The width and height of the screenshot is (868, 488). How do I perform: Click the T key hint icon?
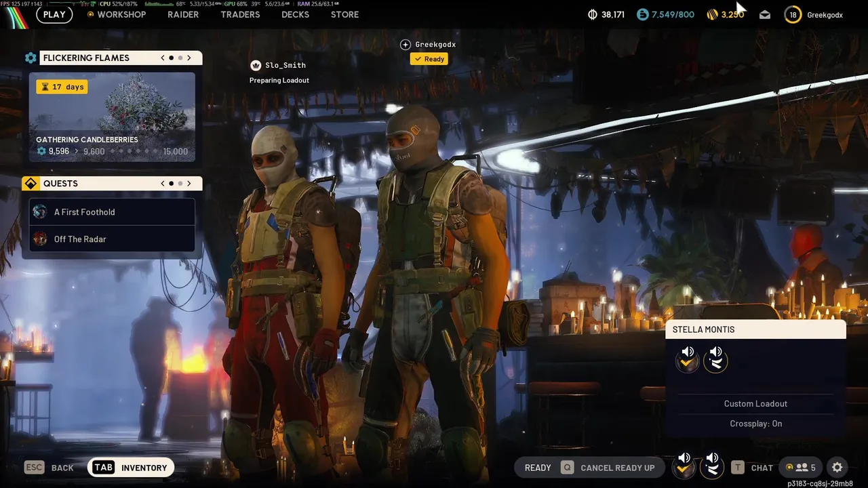[738, 468]
